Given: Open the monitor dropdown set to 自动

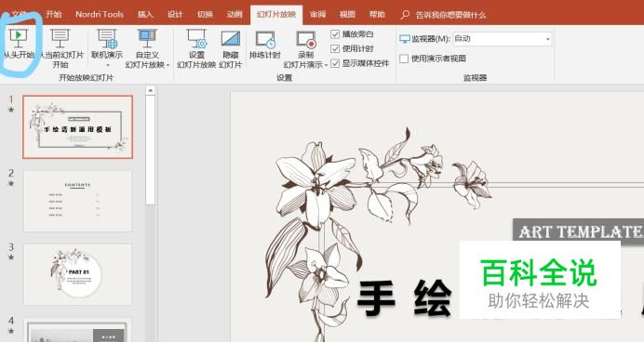Looking at the screenshot, I should pyautogui.click(x=502, y=39).
